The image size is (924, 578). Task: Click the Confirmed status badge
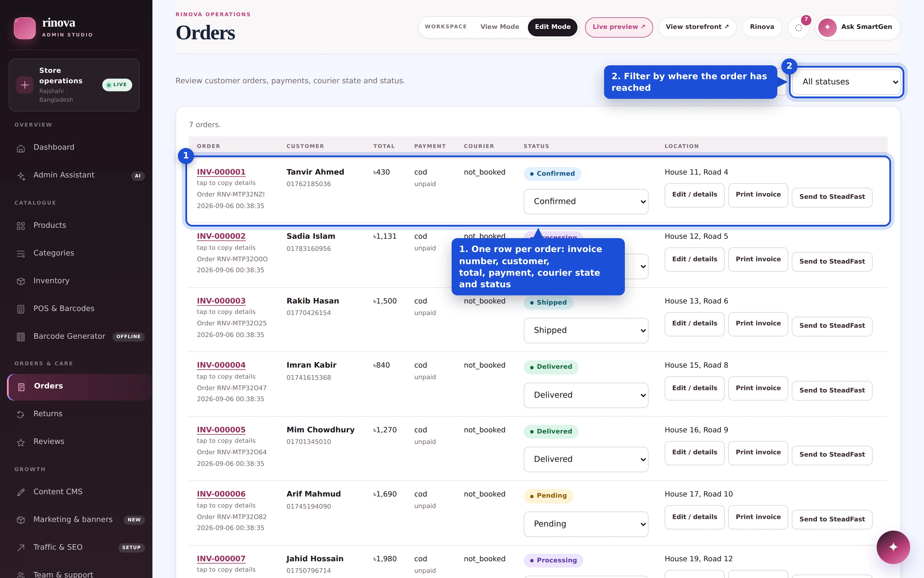tap(552, 174)
